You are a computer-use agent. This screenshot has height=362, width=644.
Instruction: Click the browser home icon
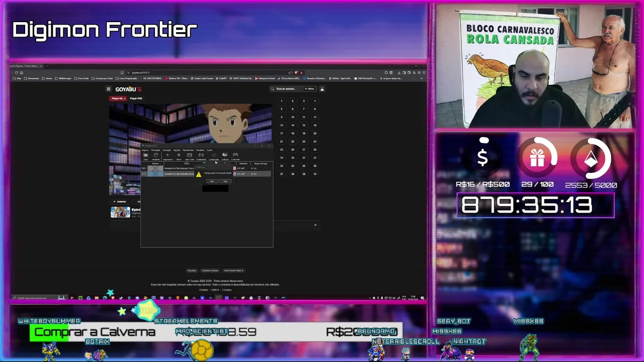(x=22, y=72)
